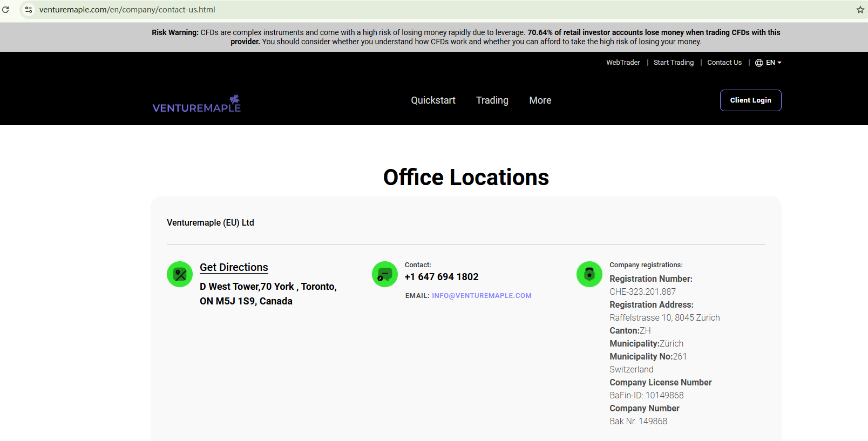Click the Municipality No: 261 line
Image resolution: width=868 pixels, height=441 pixels.
[648, 356]
